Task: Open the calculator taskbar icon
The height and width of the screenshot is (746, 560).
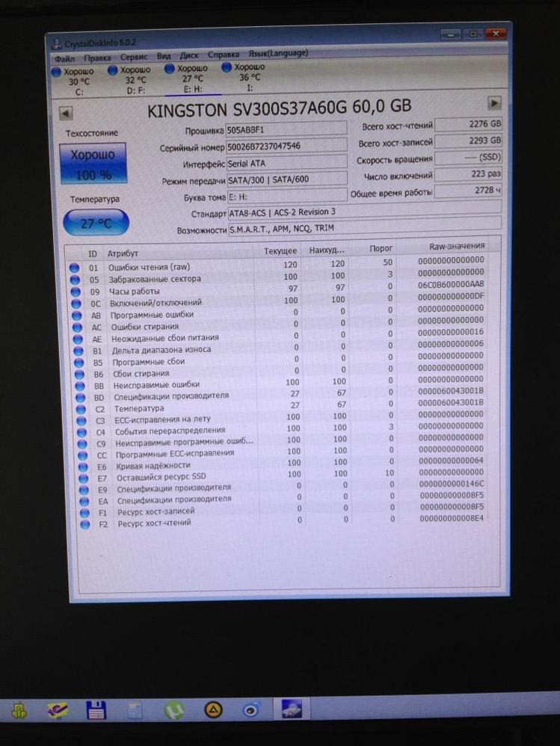Action: (135, 710)
